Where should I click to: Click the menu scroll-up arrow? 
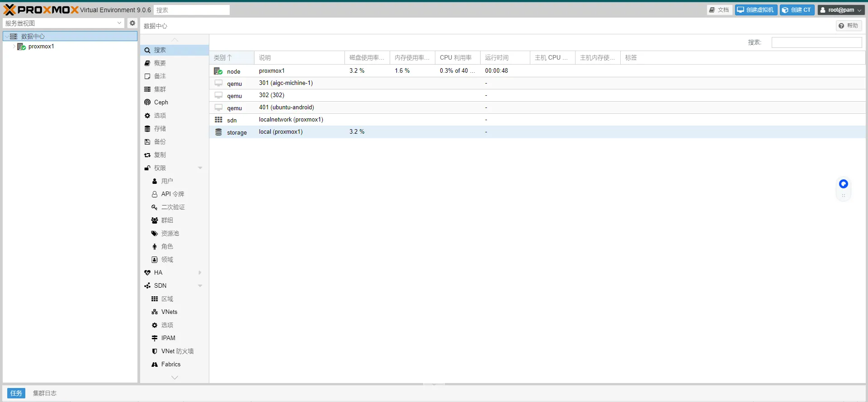(x=175, y=40)
